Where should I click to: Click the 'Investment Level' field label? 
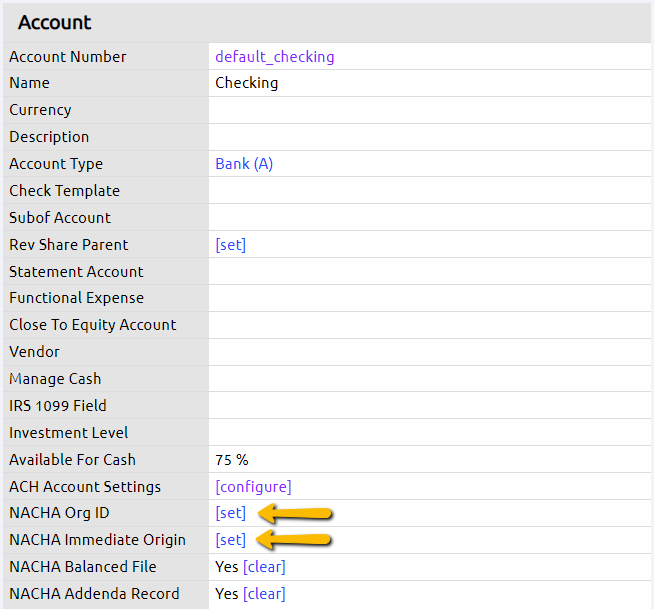coord(68,433)
